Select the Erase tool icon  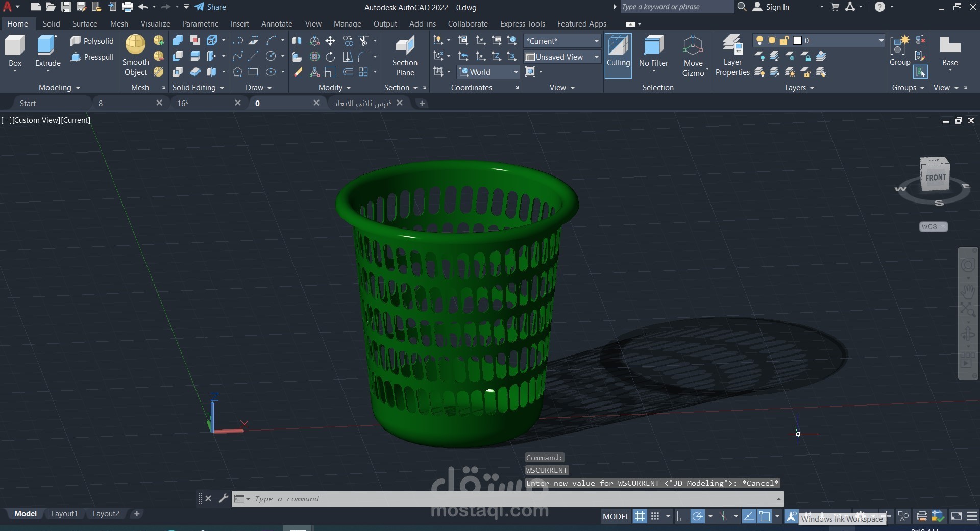click(x=297, y=72)
